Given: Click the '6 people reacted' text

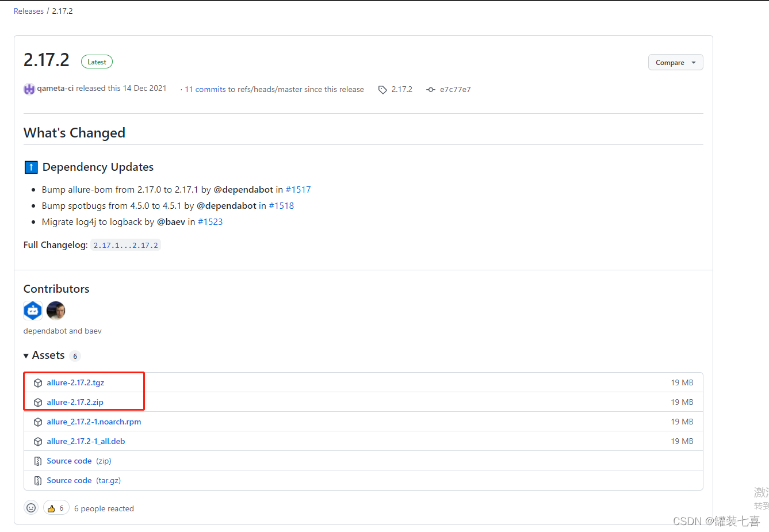Looking at the screenshot, I should (x=104, y=509).
